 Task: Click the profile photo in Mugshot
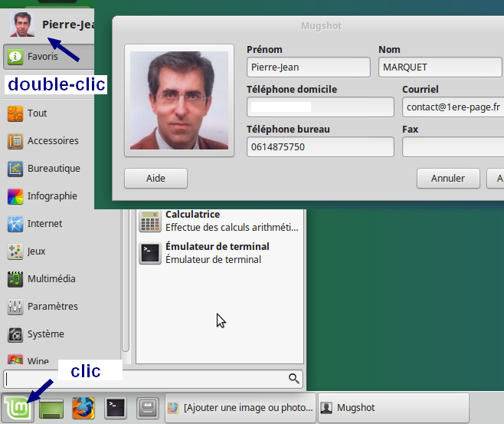click(179, 100)
